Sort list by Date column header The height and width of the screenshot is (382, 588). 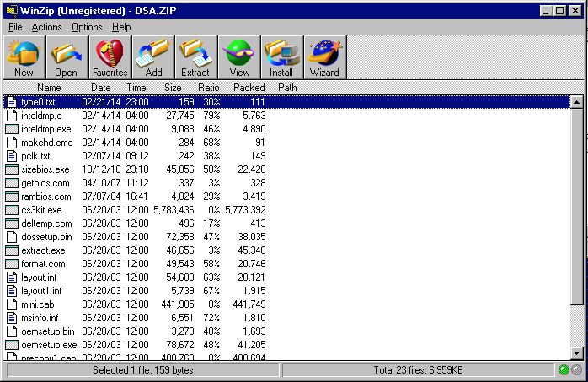point(101,88)
